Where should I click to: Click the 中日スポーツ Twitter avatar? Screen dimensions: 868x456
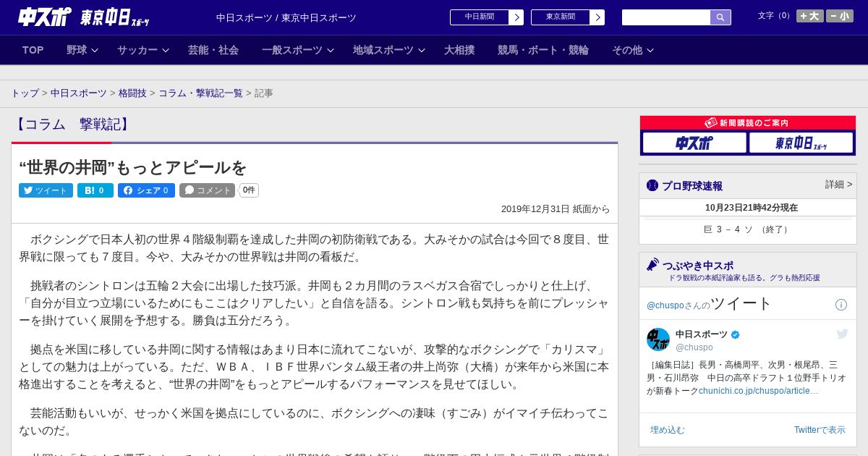click(x=658, y=339)
